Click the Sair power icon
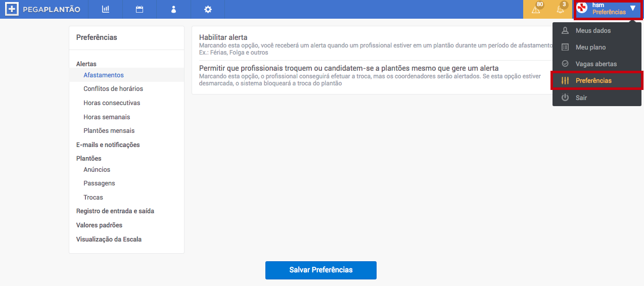 tap(565, 98)
